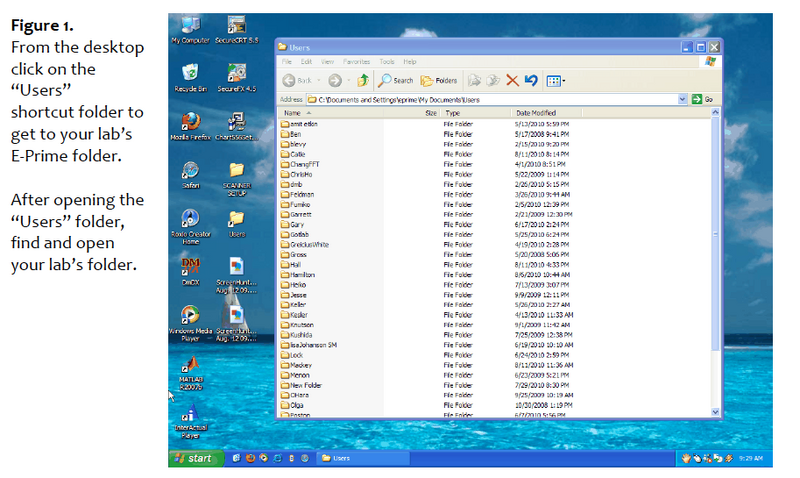Sort by the Size column header
The width and height of the screenshot is (800, 478).
click(412, 113)
